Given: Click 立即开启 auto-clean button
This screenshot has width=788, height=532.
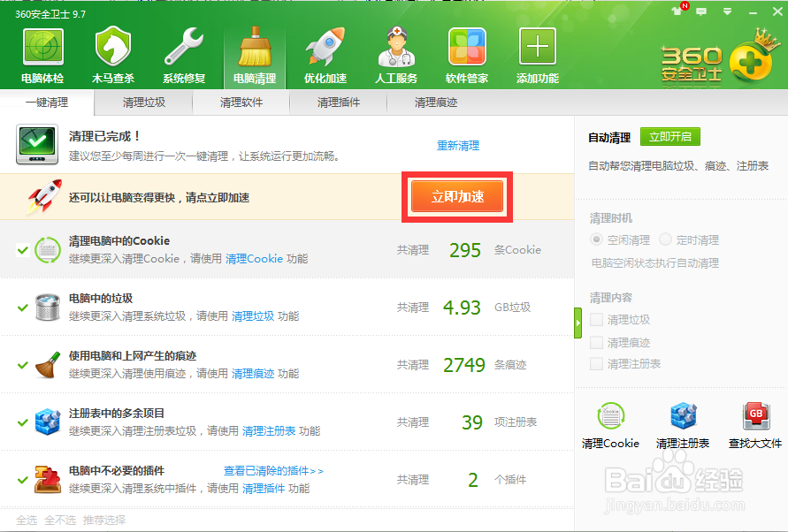Looking at the screenshot, I should coord(669,137).
